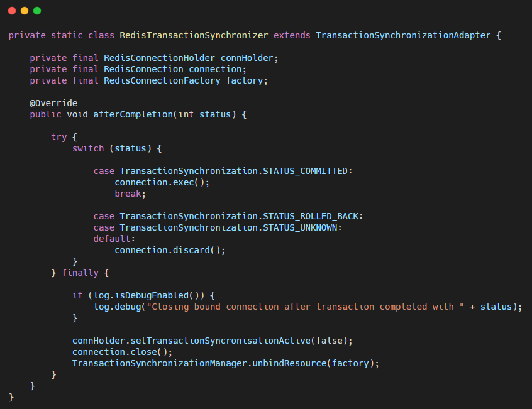
Task: Click the @Override annotation
Action: tap(53, 103)
